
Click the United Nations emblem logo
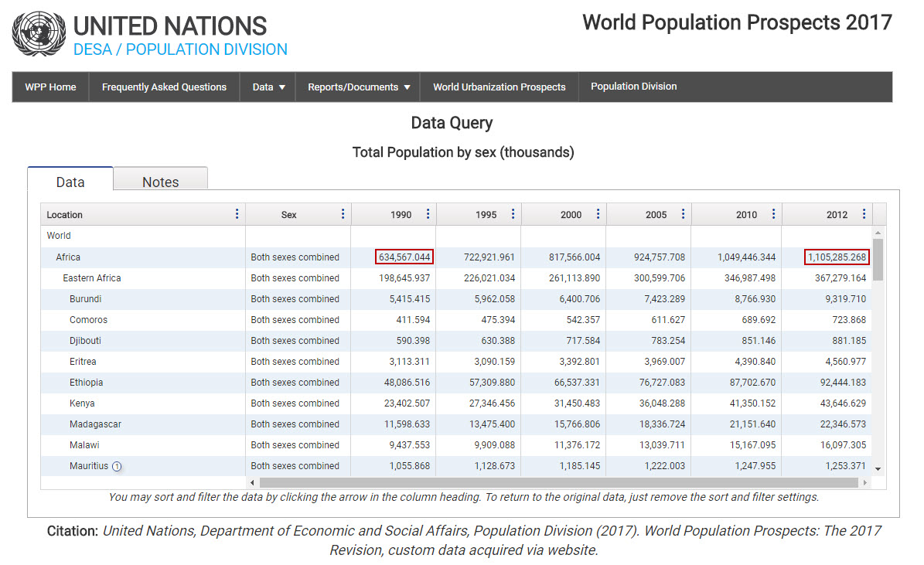39,34
